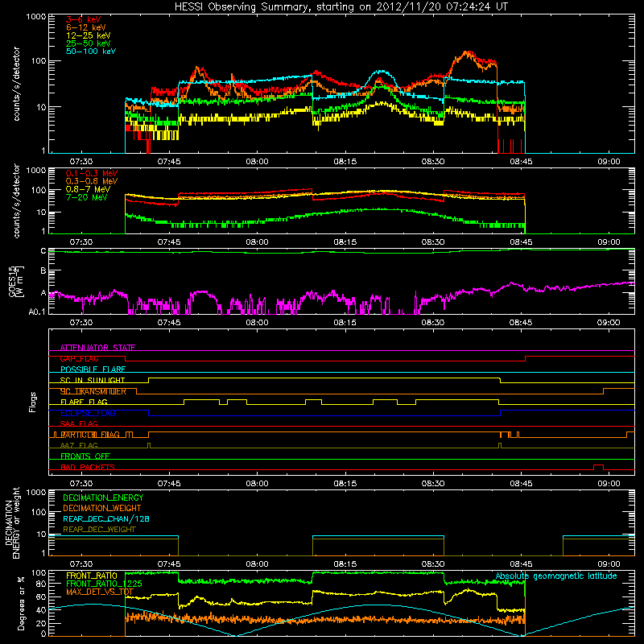
Task: Click the REAR_DEC_WEIGHT legend label
Action: coord(99,530)
